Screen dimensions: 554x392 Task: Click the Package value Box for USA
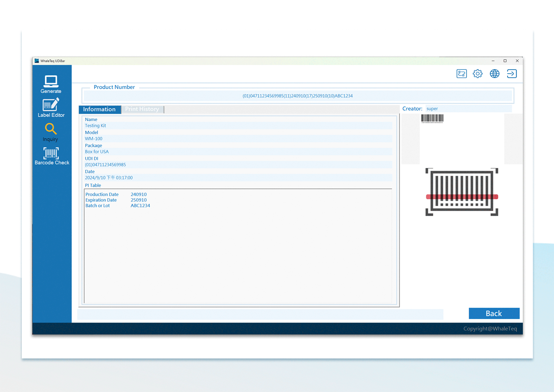[x=239, y=152]
